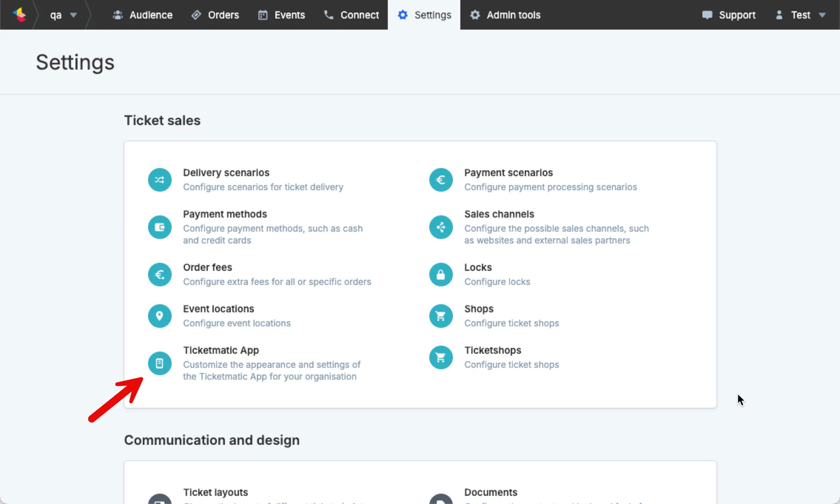Click the Payment scenarios euro icon

tap(441, 180)
